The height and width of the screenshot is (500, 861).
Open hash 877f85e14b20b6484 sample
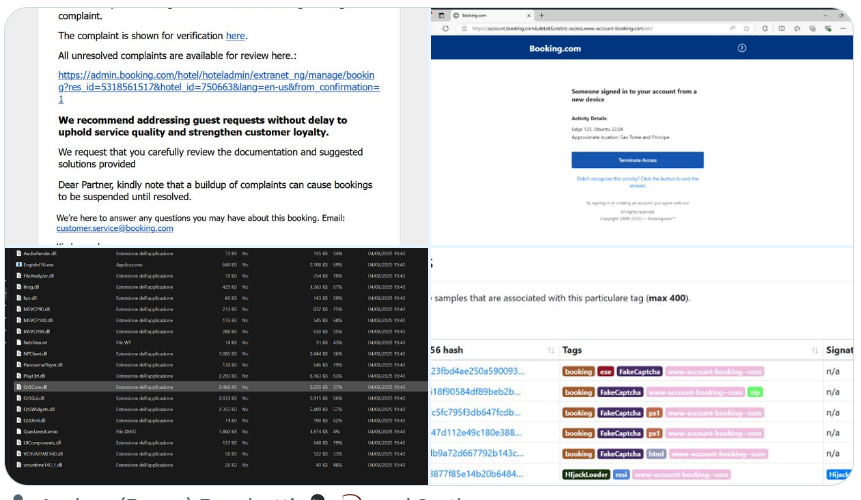click(477, 474)
